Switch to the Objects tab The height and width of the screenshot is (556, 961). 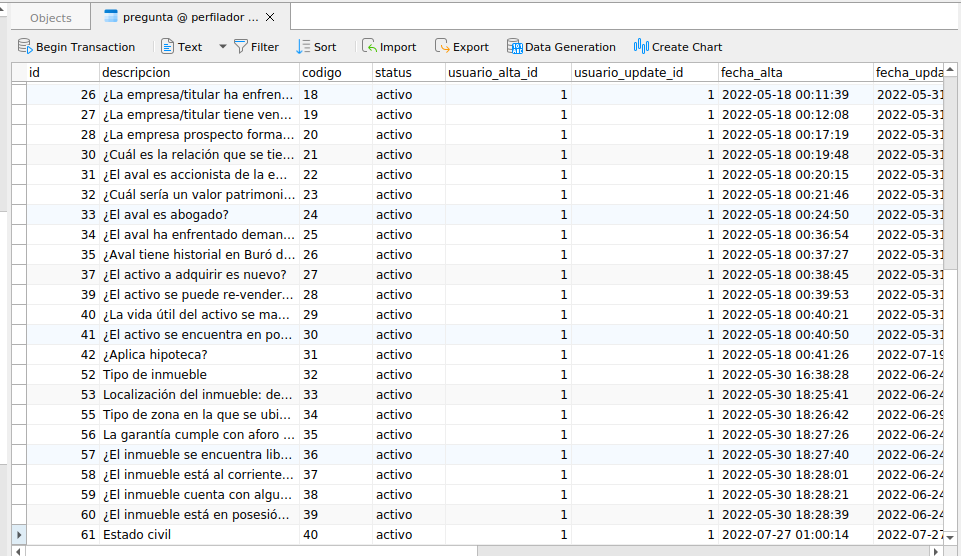click(x=50, y=18)
